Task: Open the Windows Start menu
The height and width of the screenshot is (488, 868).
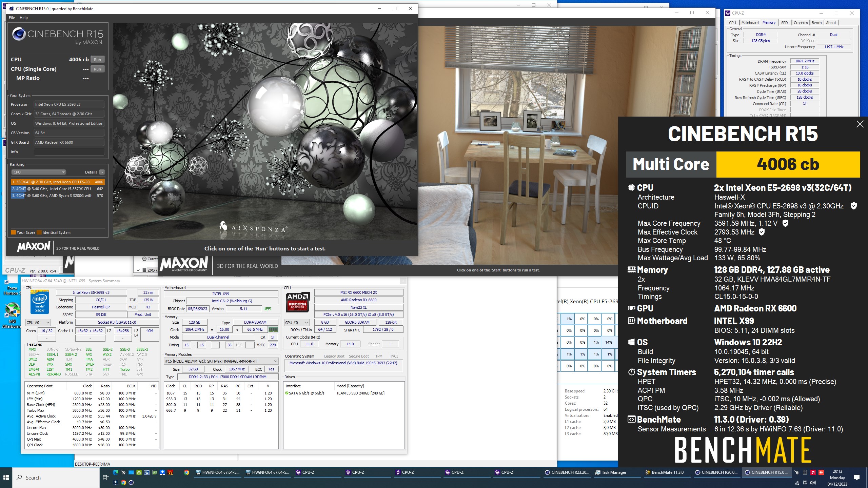Action: pos(6,477)
